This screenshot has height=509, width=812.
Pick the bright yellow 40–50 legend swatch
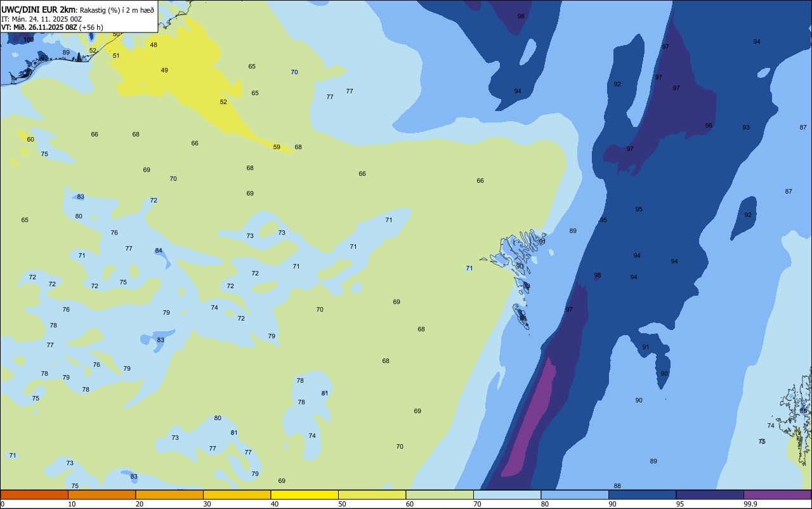click(304, 494)
